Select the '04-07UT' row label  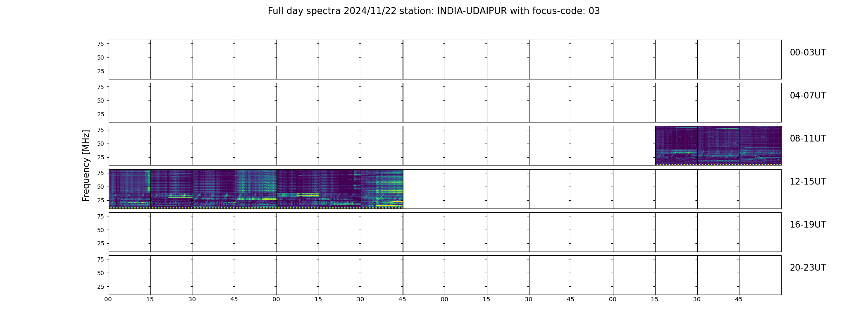tap(808, 96)
